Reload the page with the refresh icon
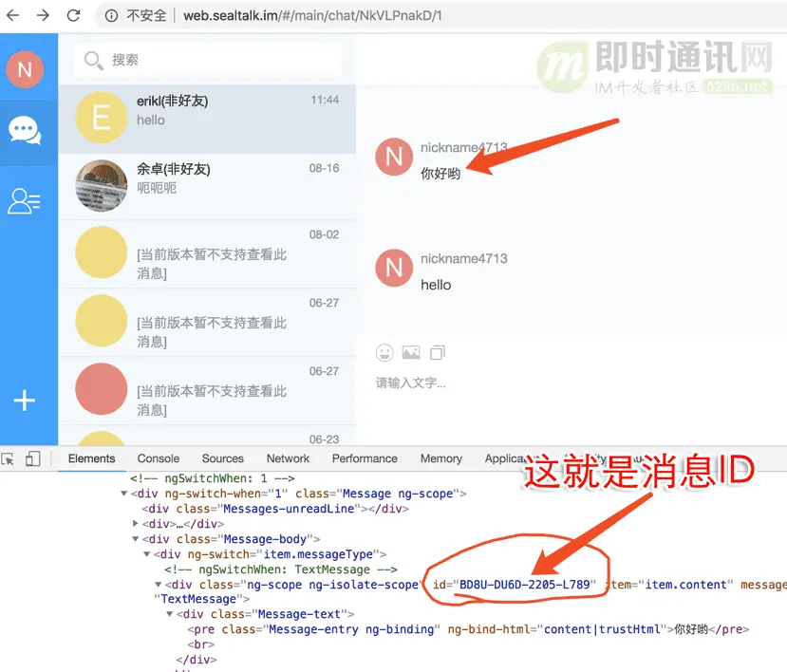 click(75, 15)
